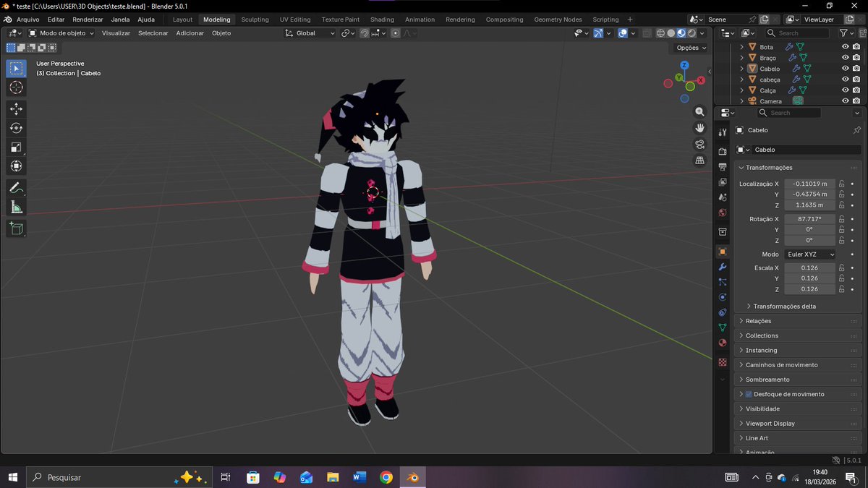Screen dimensions: 868x488
Task: Switch orthographic/perspective grid icon
Action: [699, 160]
